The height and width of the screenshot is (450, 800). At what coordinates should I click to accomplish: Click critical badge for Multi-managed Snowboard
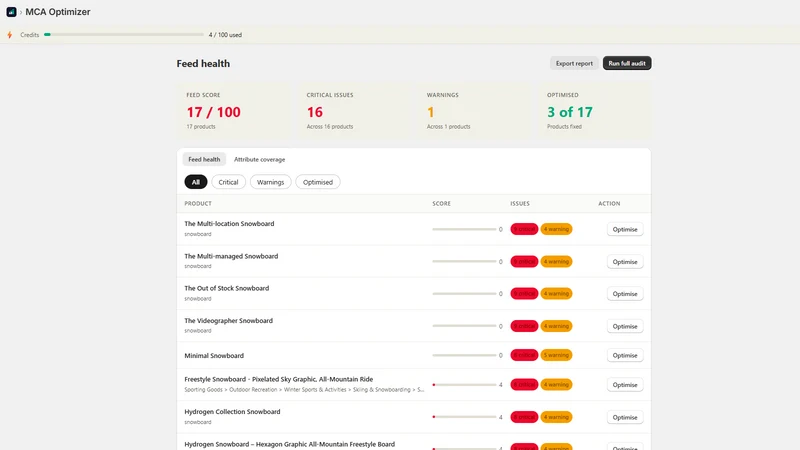(524, 262)
